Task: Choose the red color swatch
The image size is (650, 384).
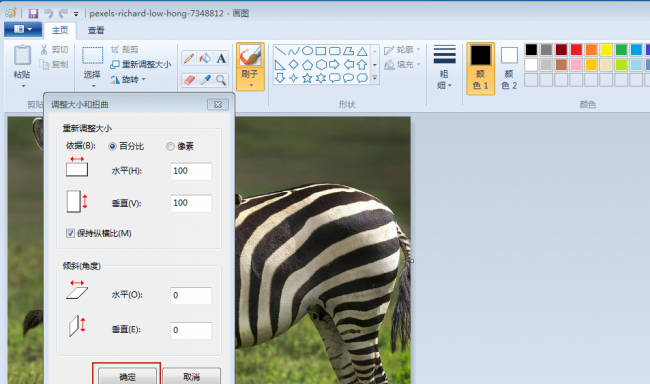Action: click(576, 50)
